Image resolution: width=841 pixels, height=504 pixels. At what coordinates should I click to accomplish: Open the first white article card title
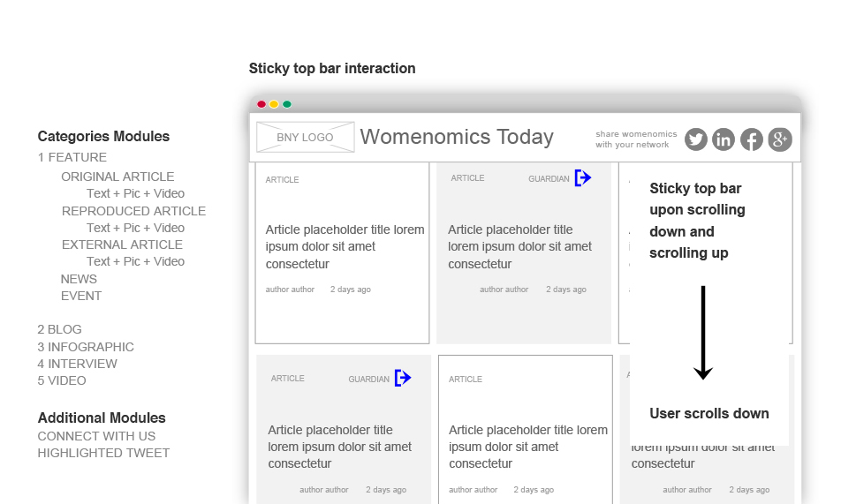click(x=345, y=246)
